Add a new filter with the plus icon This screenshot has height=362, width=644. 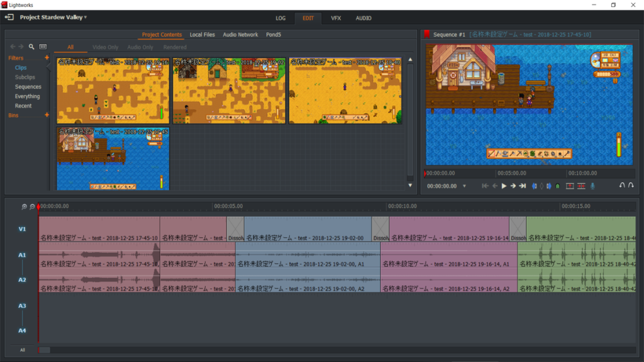[x=47, y=57]
